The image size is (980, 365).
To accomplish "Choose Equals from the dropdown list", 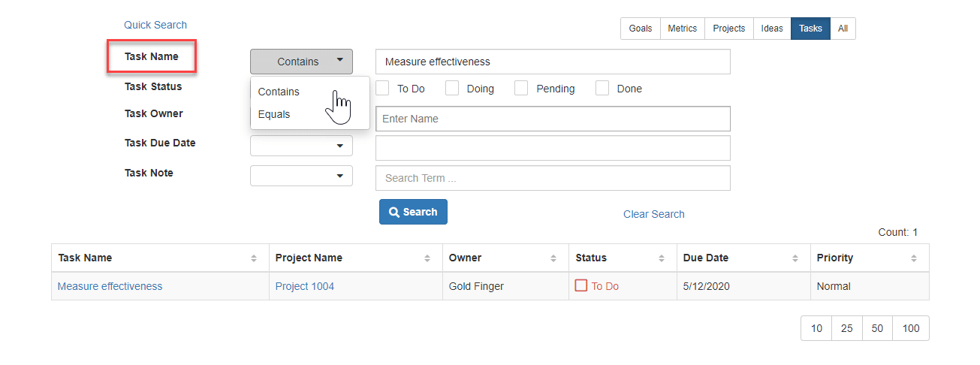I will click(274, 114).
